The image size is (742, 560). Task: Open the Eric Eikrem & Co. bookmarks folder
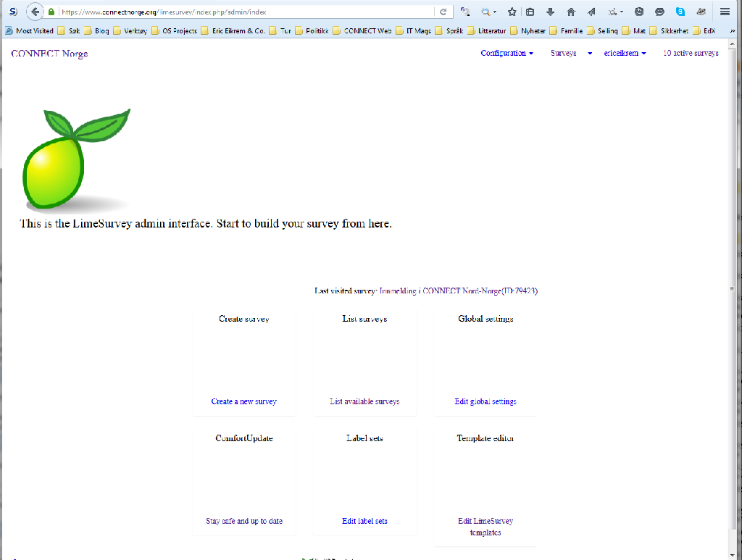(233, 30)
